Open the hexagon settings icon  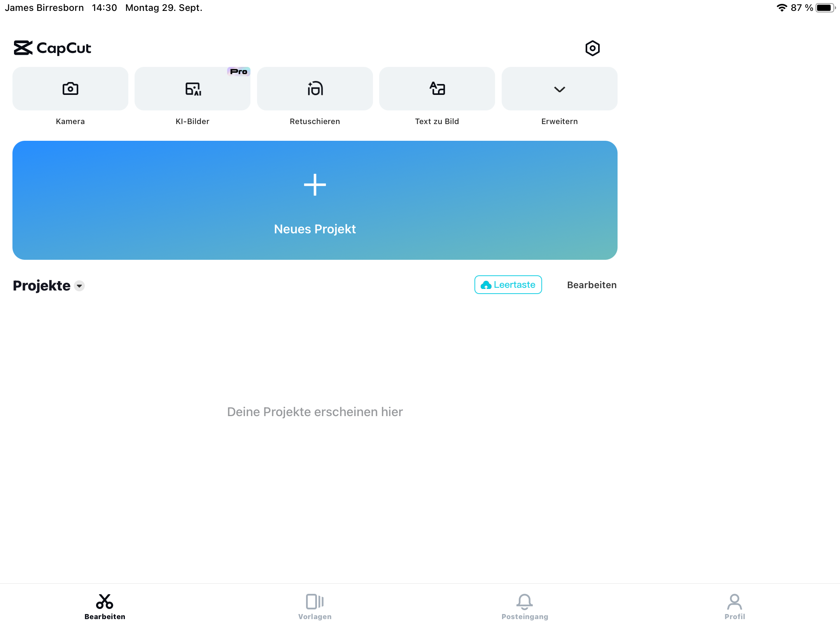tap(592, 48)
